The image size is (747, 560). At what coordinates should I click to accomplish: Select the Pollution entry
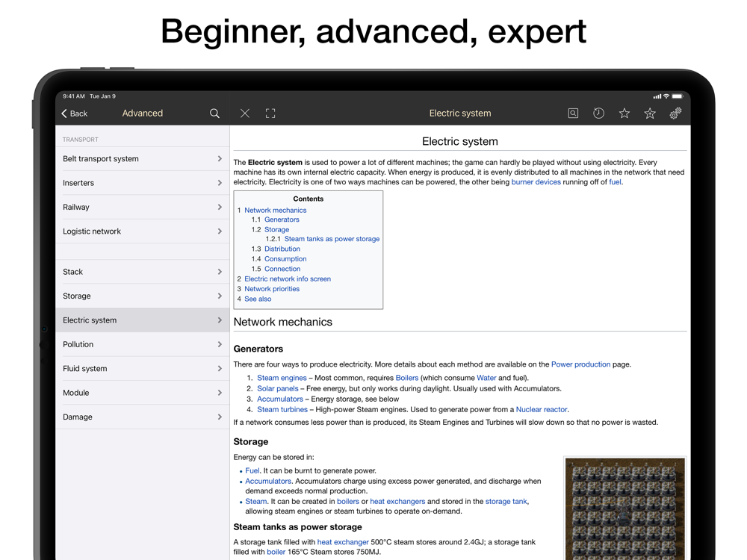pos(143,344)
